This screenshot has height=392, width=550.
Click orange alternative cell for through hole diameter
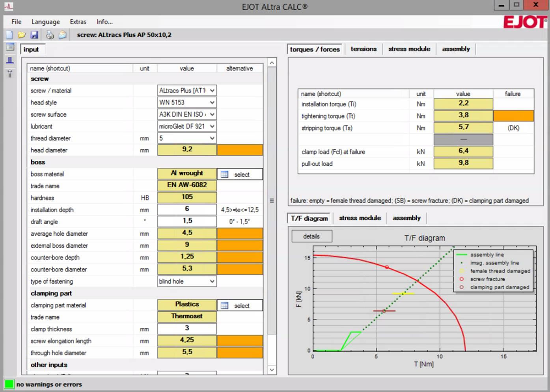click(x=240, y=353)
